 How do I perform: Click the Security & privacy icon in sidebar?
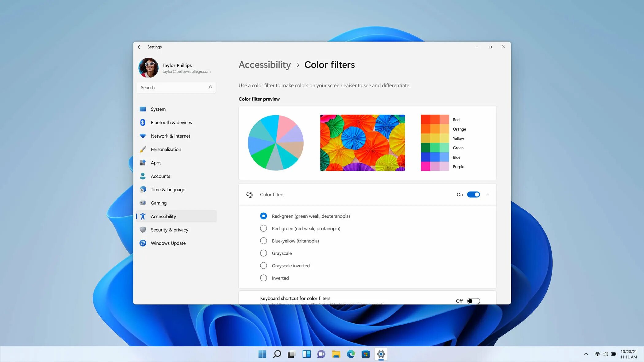(142, 230)
